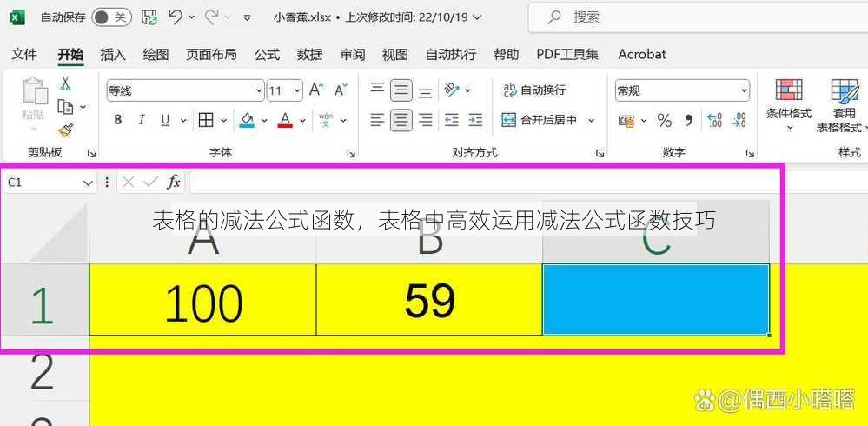Open the 绘图 tab

pos(156,54)
